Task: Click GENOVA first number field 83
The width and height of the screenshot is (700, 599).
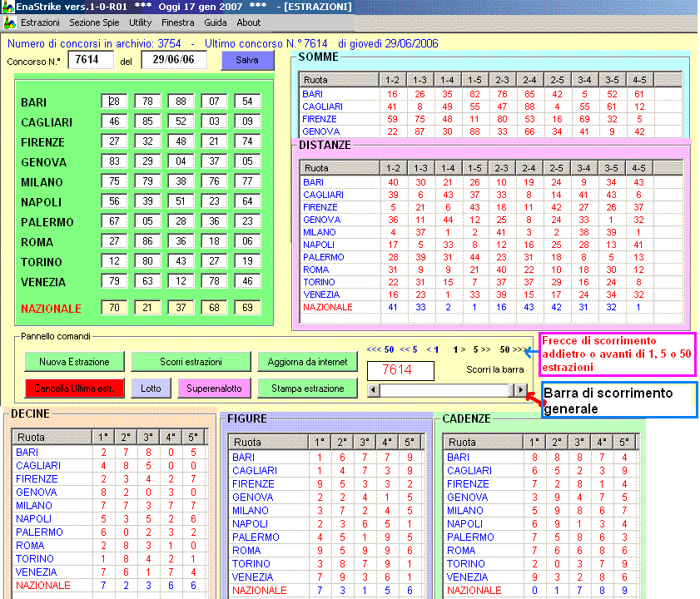Action: 114,161
